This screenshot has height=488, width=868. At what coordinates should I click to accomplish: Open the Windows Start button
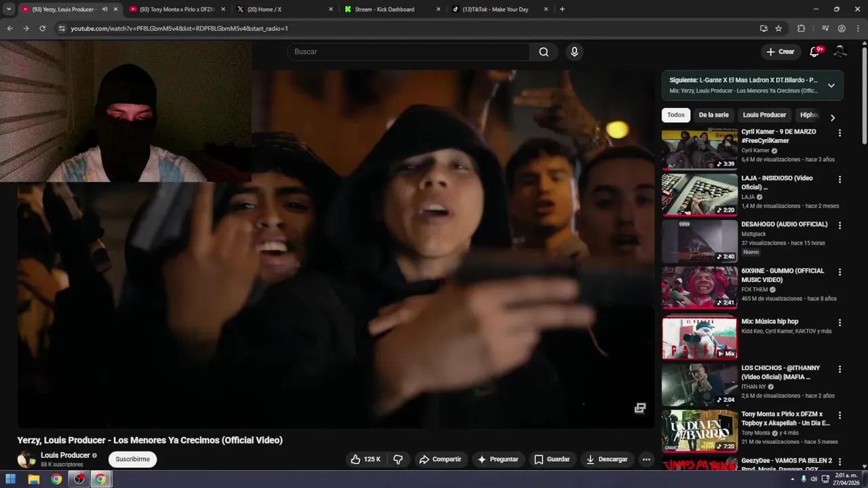point(11,479)
